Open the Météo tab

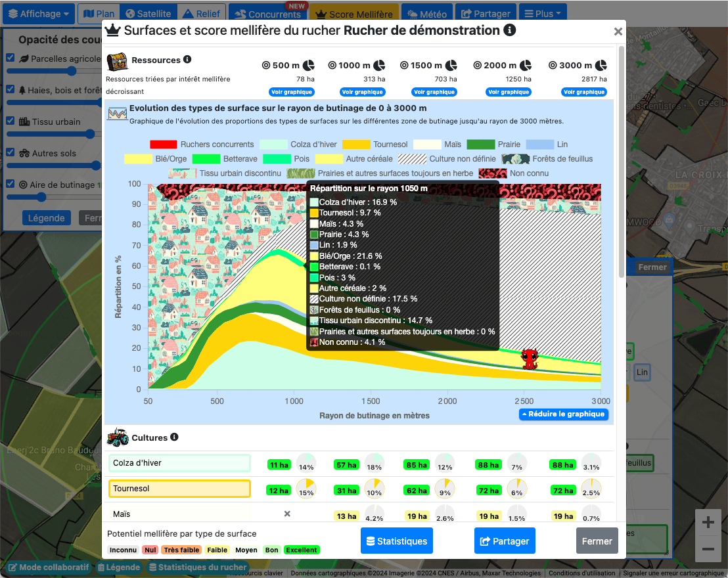tap(427, 14)
